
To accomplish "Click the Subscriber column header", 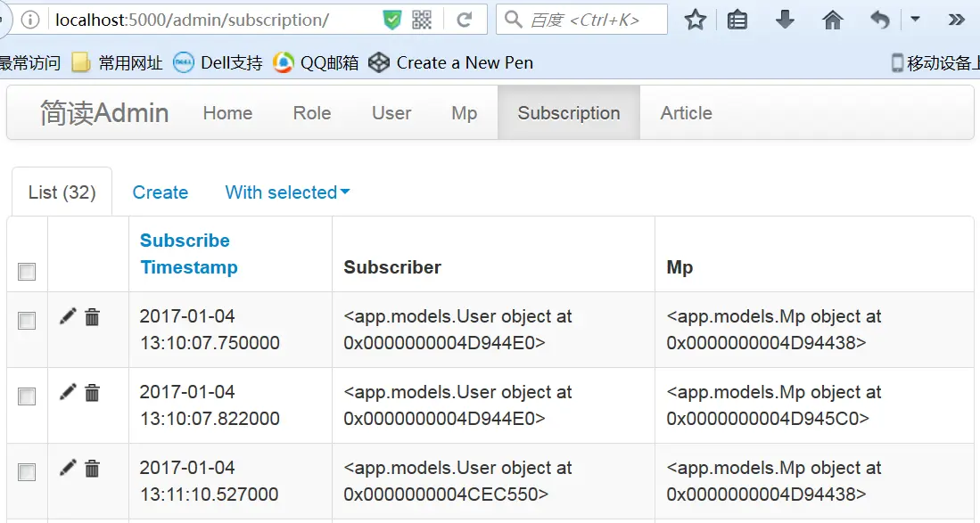I will 392,267.
